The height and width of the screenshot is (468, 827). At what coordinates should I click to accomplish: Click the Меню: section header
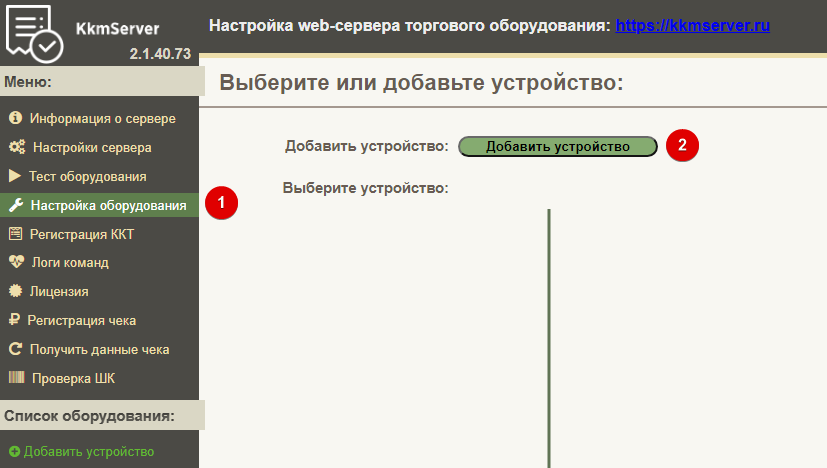[x=102, y=82]
